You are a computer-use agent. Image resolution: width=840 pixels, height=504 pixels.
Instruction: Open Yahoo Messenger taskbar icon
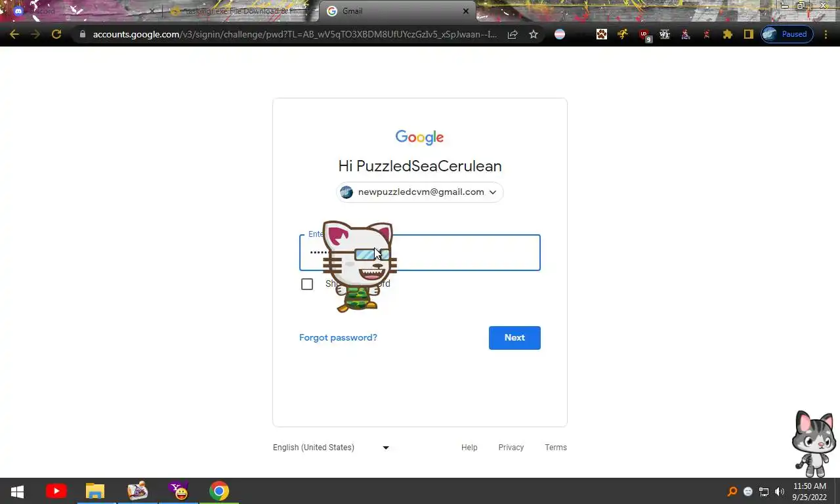(x=178, y=492)
